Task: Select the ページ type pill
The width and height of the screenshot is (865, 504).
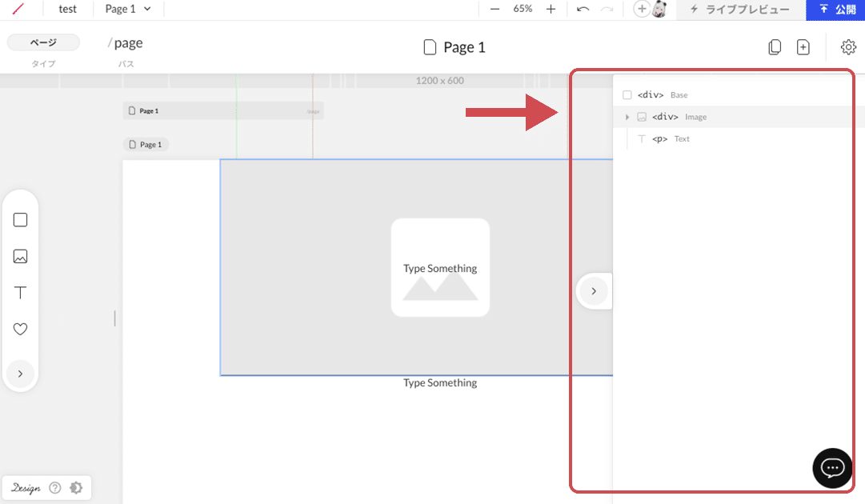Action: coord(43,42)
